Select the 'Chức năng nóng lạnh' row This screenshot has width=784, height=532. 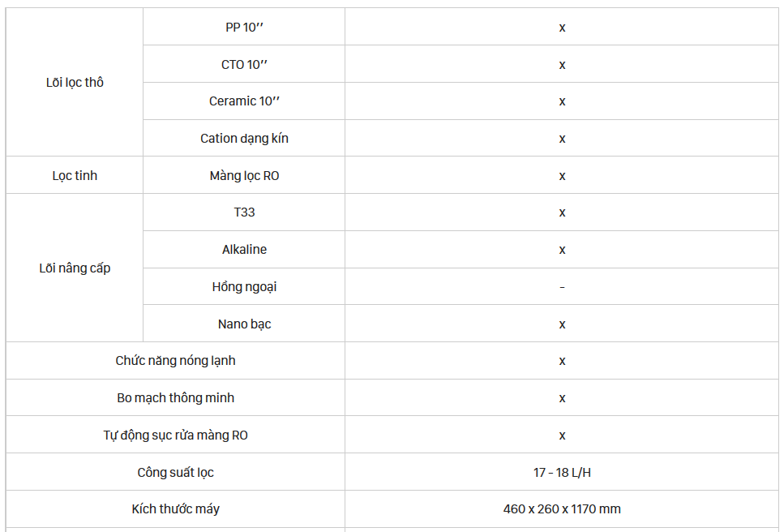click(392, 361)
